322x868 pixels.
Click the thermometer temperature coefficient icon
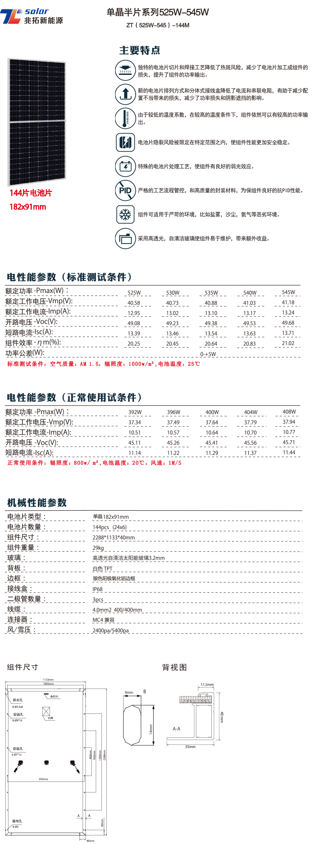click(125, 118)
